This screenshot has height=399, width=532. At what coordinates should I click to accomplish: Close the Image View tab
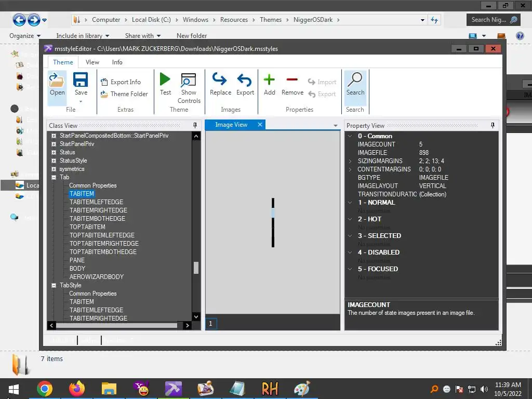[260, 125]
